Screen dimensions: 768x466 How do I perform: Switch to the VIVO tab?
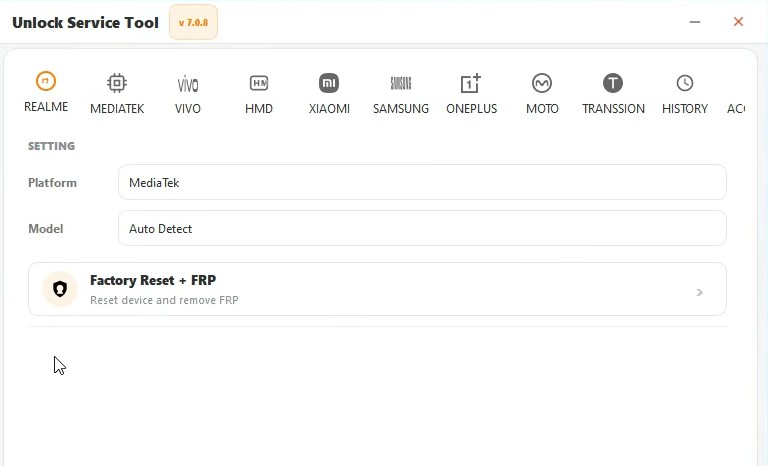(x=188, y=94)
